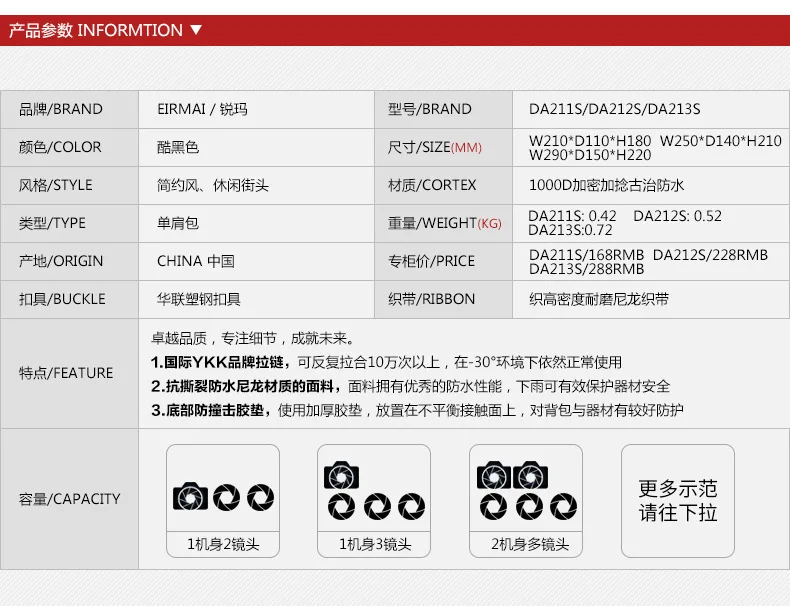Click the 容量/CAPACITY label cell

click(x=70, y=499)
